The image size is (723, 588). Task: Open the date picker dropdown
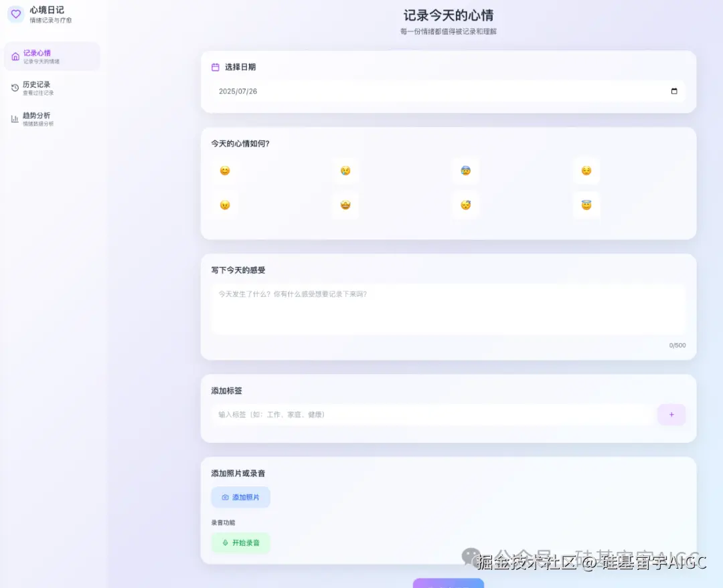click(674, 92)
